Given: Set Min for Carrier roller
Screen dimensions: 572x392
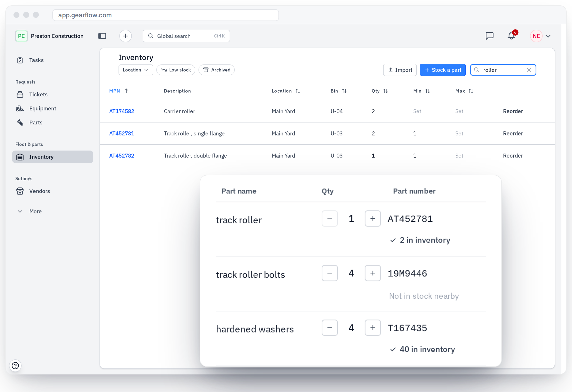Looking at the screenshot, I should click(417, 111).
